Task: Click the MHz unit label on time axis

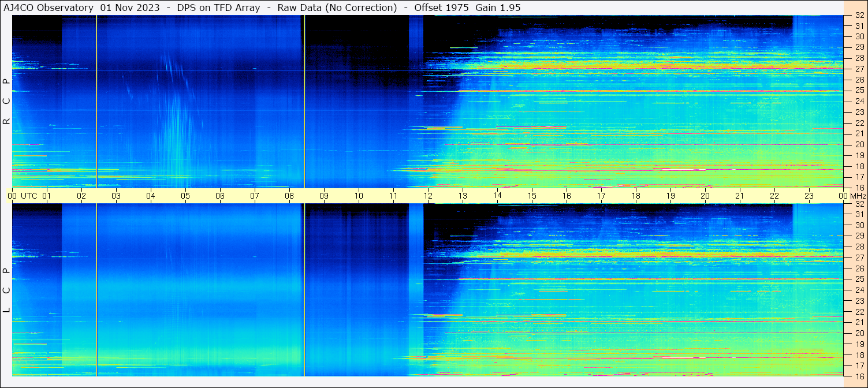Action: (x=858, y=196)
